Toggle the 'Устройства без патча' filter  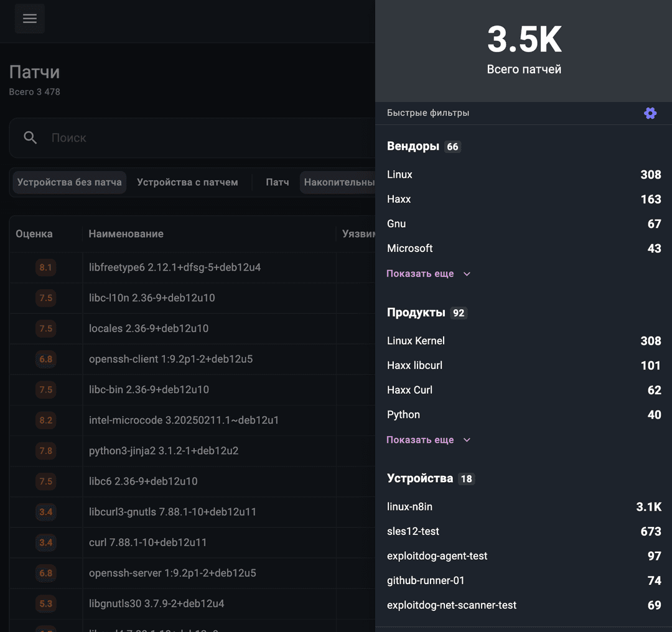(x=70, y=182)
